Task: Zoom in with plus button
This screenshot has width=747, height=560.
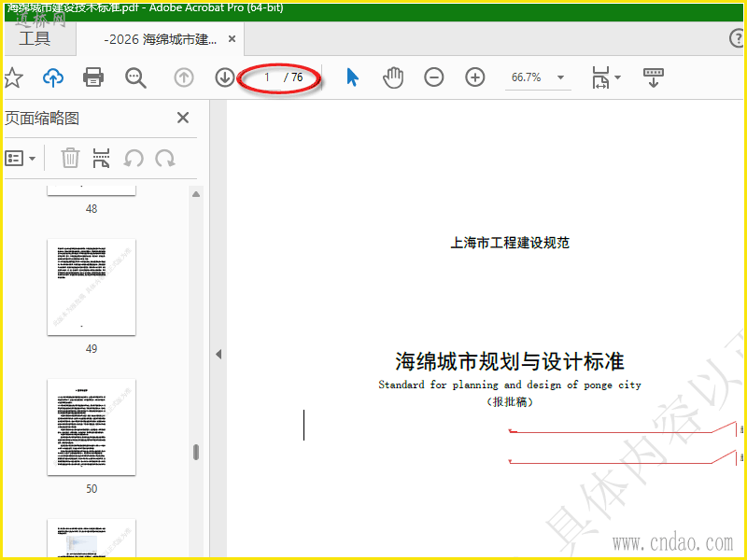Action: coord(475,77)
